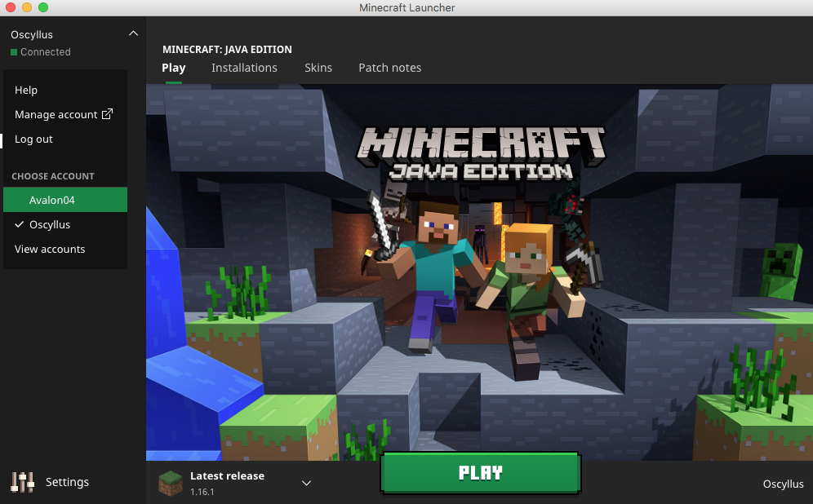Click the CHOOSE ACCOUNT section label

coord(53,176)
